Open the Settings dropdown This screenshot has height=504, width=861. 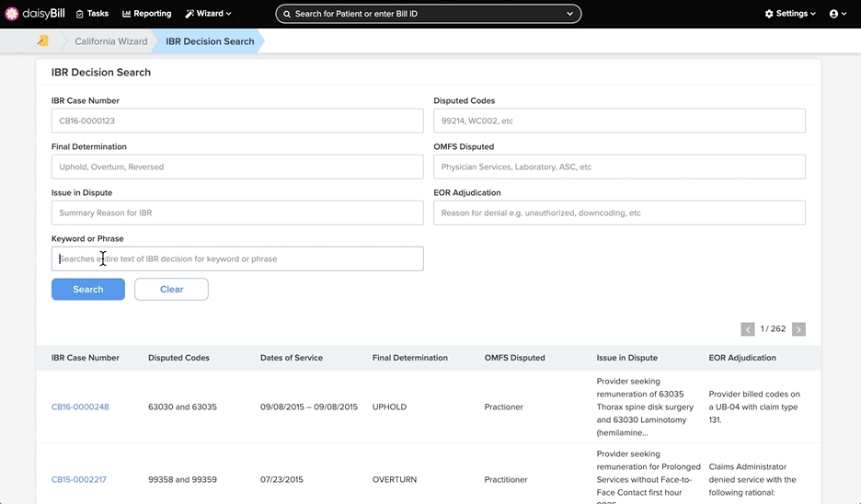point(790,14)
